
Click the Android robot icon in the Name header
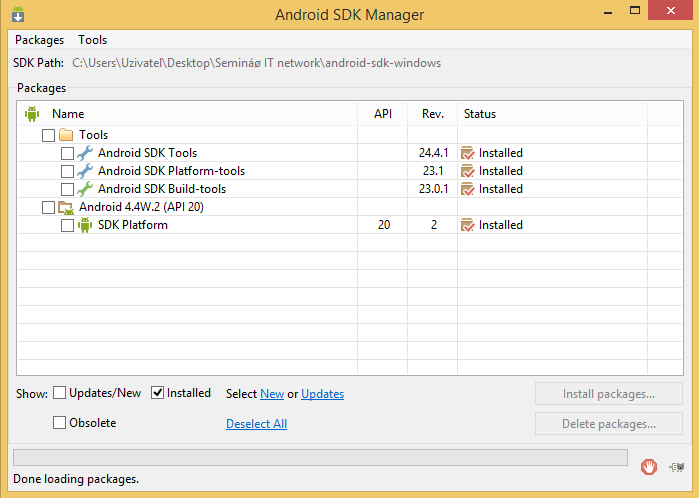pos(32,114)
